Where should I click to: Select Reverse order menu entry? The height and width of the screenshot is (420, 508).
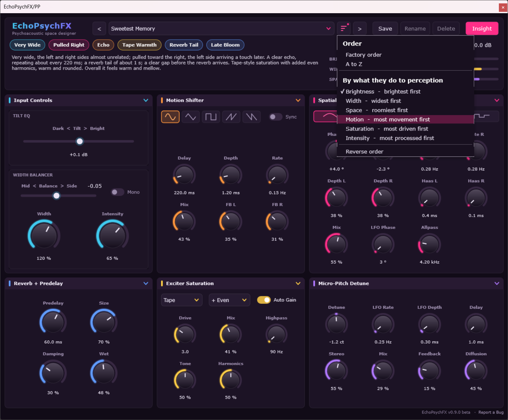coord(405,151)
